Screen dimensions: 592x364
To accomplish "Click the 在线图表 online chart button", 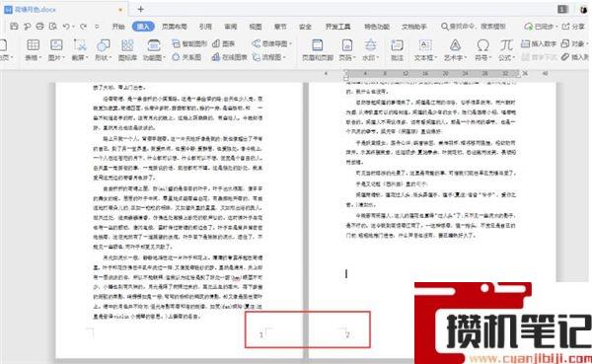I will click(230, 57).
